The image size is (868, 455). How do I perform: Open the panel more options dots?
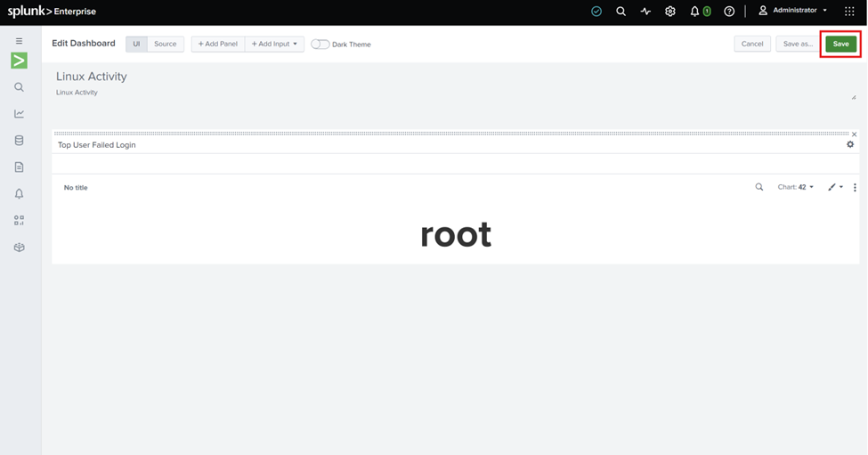pyautogui.click(x=855, y=188)
